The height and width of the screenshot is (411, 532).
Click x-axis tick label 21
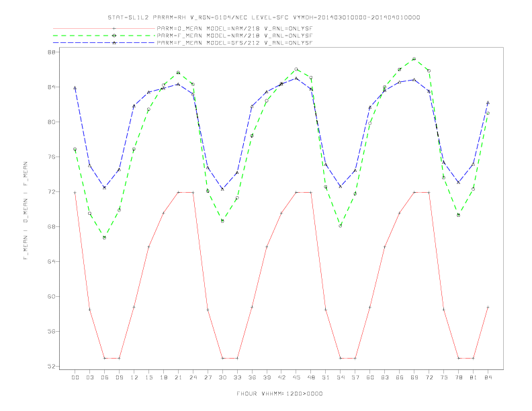178,377
